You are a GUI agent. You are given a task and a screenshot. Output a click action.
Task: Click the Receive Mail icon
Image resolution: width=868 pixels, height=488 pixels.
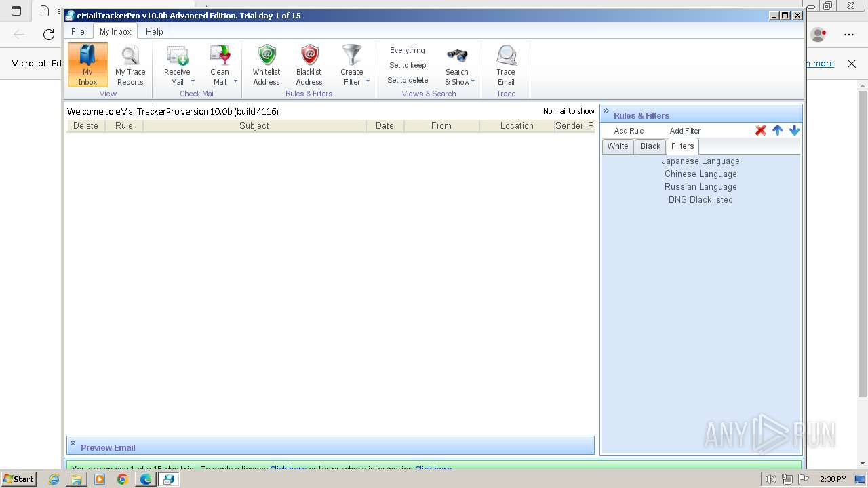click(177, 56)
